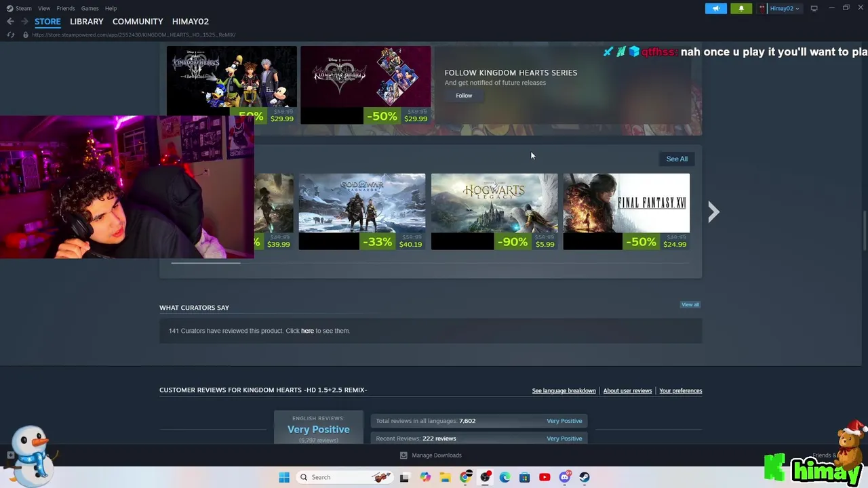This screenshot has height=488, width=868.
Task: Open OBS Studio from the taskbar
Action: tap(485, 477)
